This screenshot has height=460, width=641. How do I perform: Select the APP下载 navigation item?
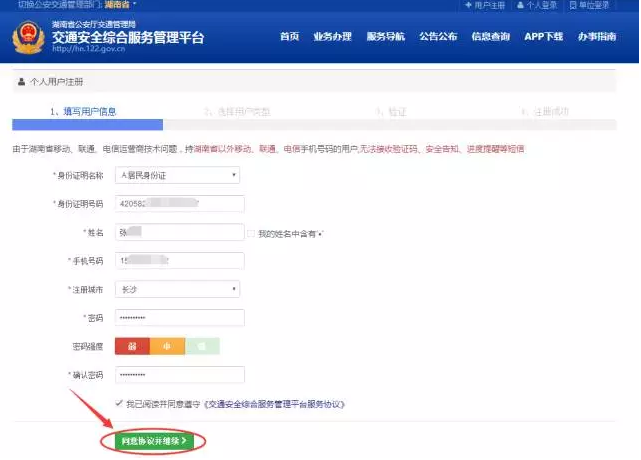pos(544,37)
